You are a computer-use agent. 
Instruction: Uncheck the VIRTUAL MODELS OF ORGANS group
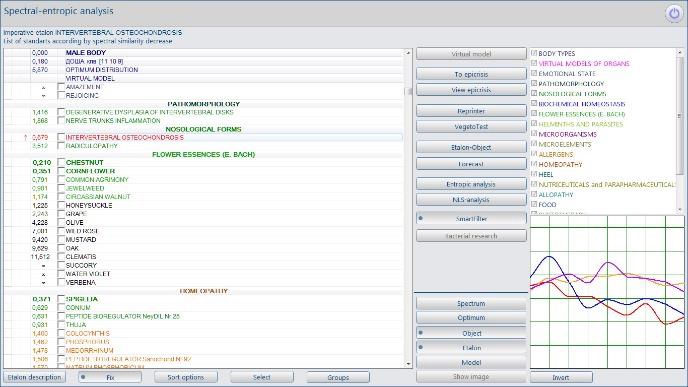pos(534,63)
